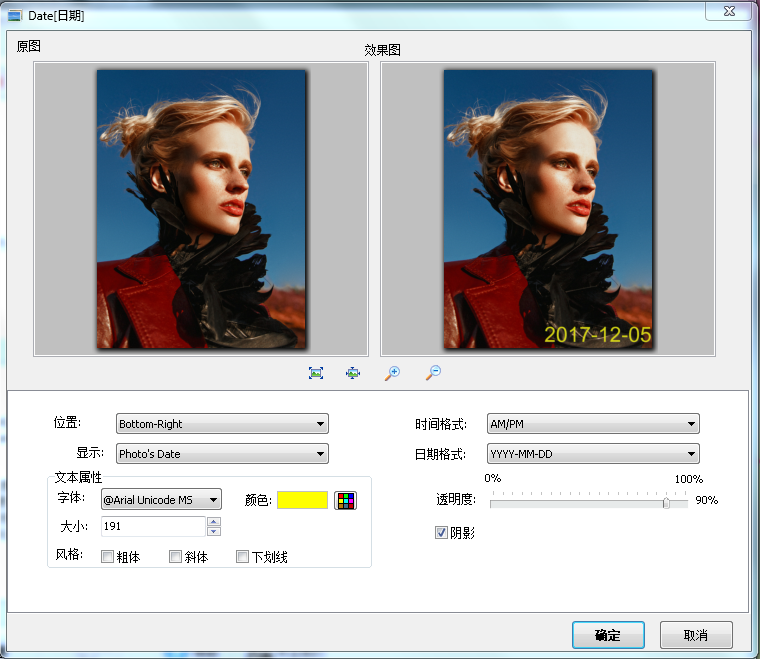
Task: Open the 位置 Bottom-Right dropdown
Action: pyautogui.click(x=222, y=424)
